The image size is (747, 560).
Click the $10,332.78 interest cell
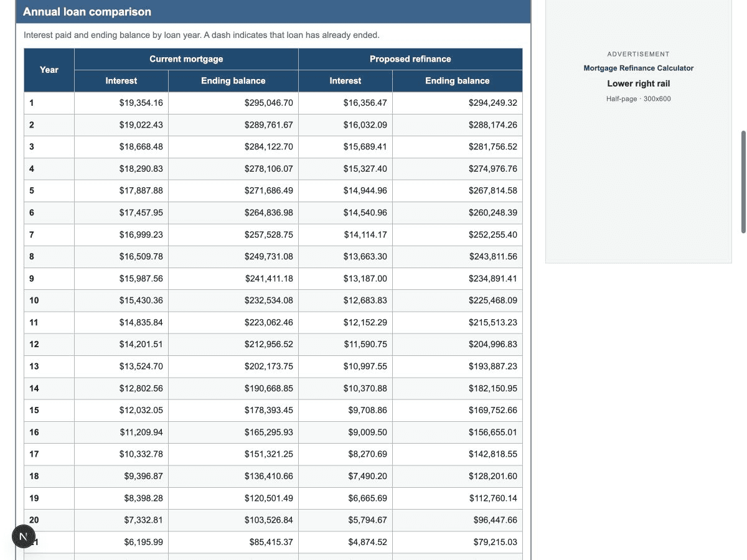pyautogui.click(x=121, y=454)
